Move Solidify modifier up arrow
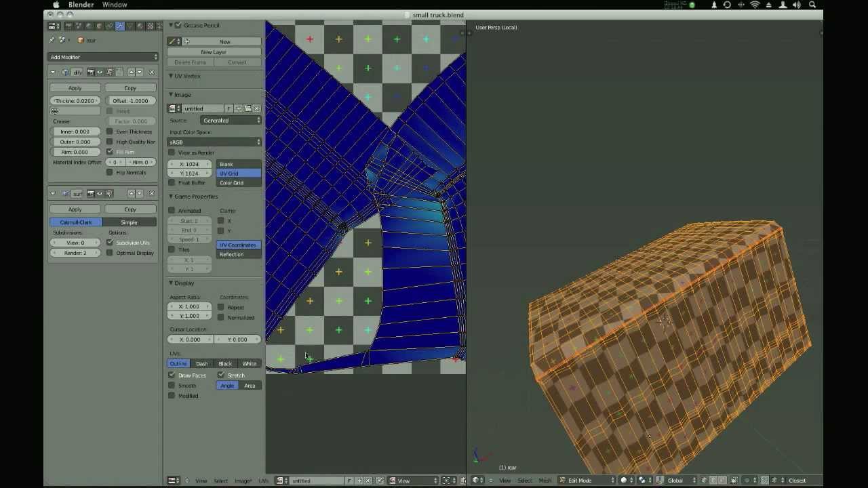 point(131,72)
